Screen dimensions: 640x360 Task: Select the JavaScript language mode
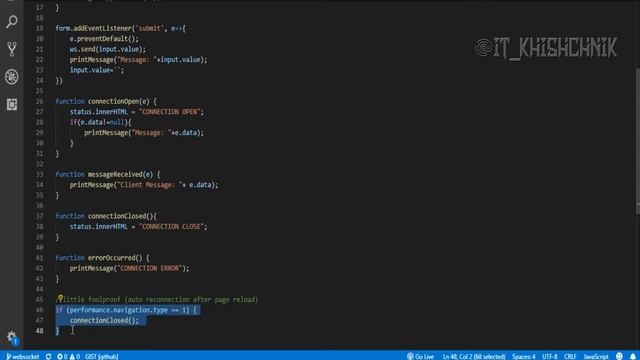(x=596, y=356)
